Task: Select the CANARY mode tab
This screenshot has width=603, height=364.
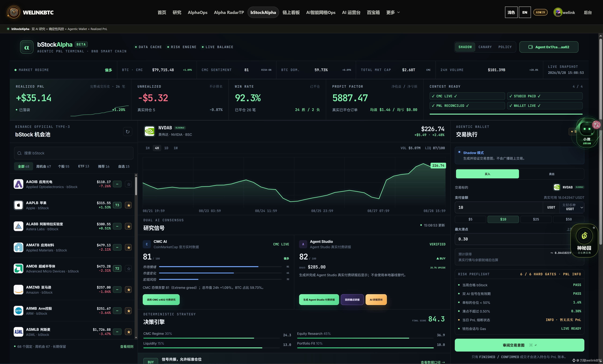Action: pos(485,47)
